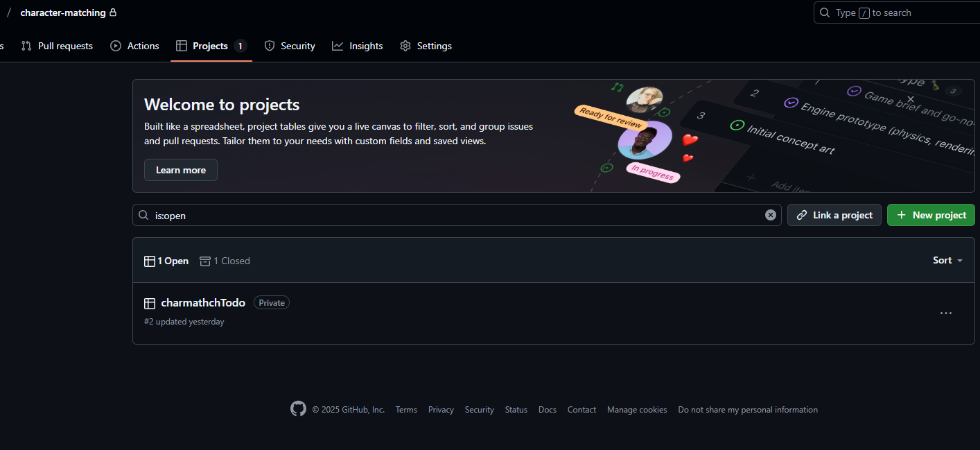Click the Actions play icon in the nav

point(116,46)
